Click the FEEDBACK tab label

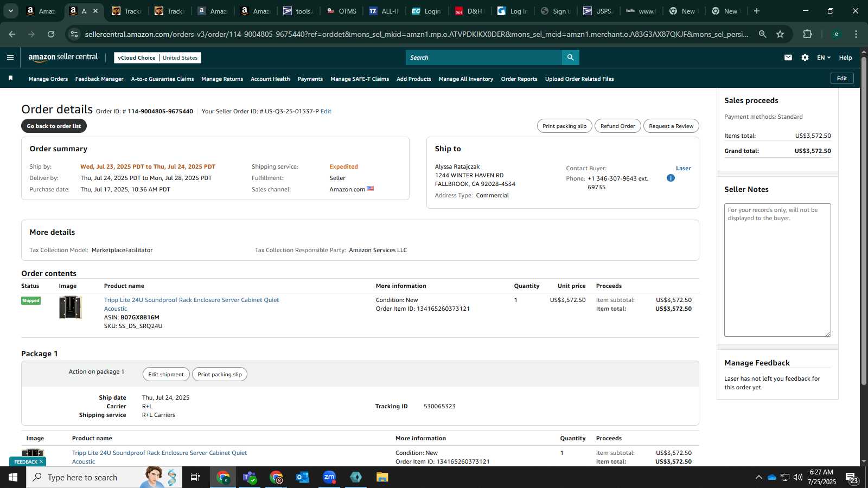point(25,461)
